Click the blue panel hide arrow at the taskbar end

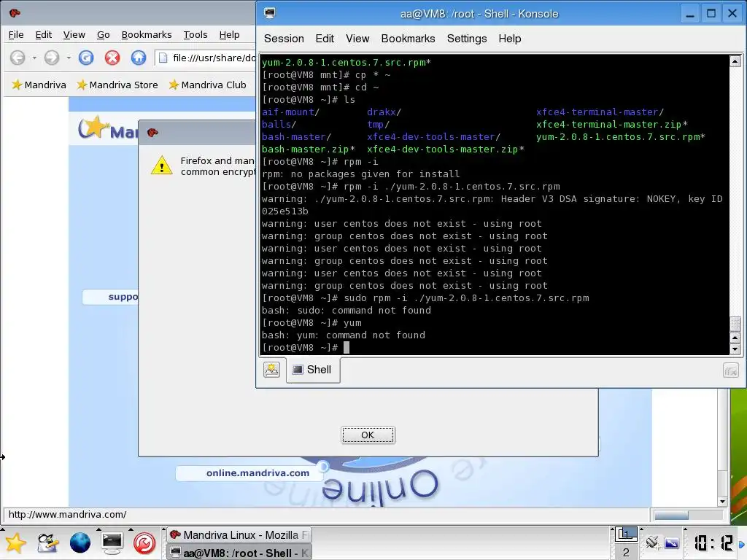[x=742, y=544]
